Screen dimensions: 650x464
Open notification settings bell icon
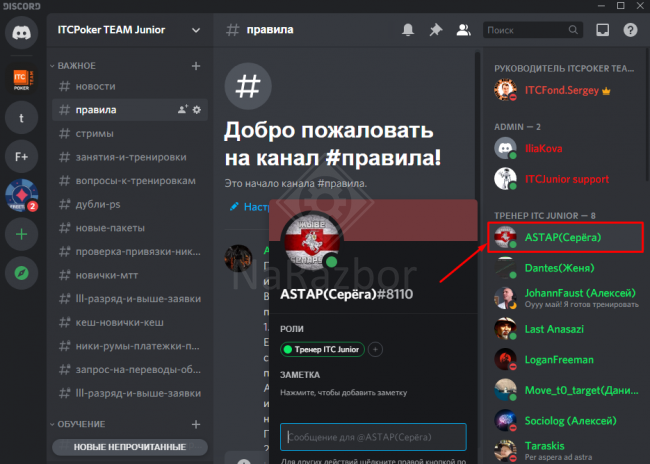(408, 30)
